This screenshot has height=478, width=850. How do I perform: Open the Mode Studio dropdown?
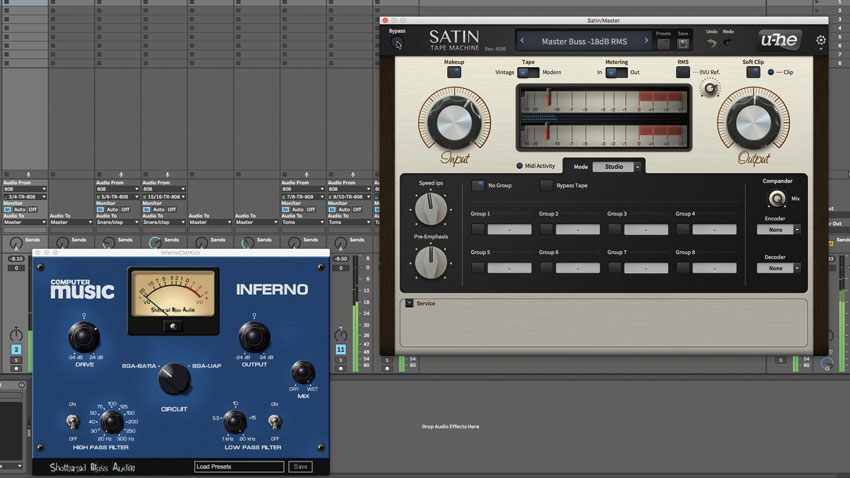(x=616, y=167)
